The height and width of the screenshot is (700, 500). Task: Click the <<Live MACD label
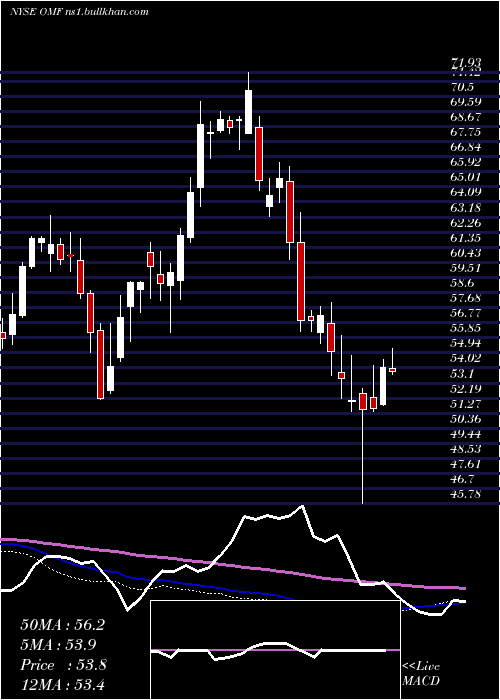click(x=421, y=673)
